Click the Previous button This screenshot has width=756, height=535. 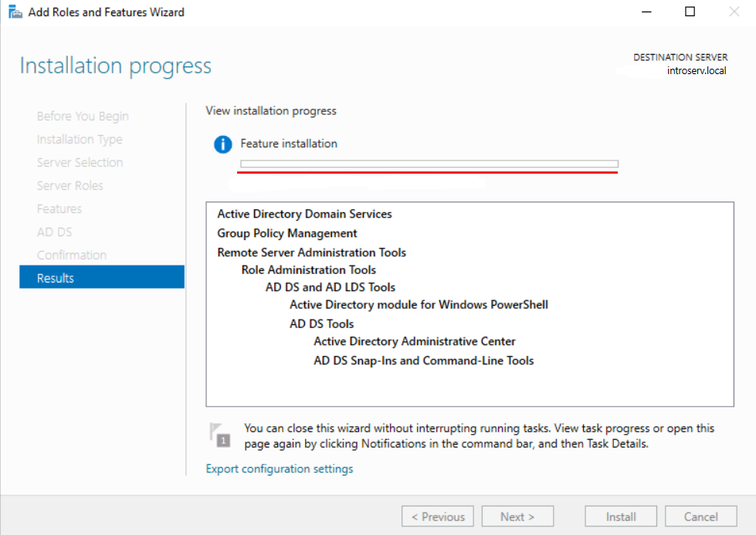pyautogui.click(x=437, y=516)
